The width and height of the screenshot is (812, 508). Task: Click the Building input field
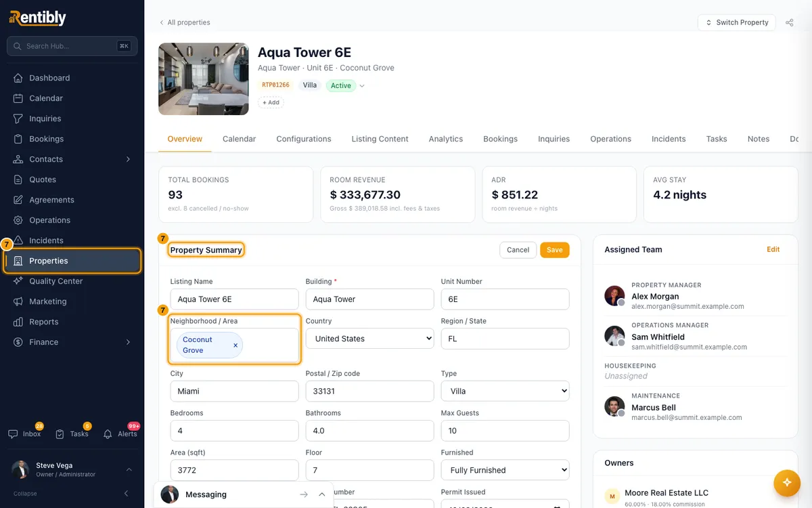click(369, 299)
